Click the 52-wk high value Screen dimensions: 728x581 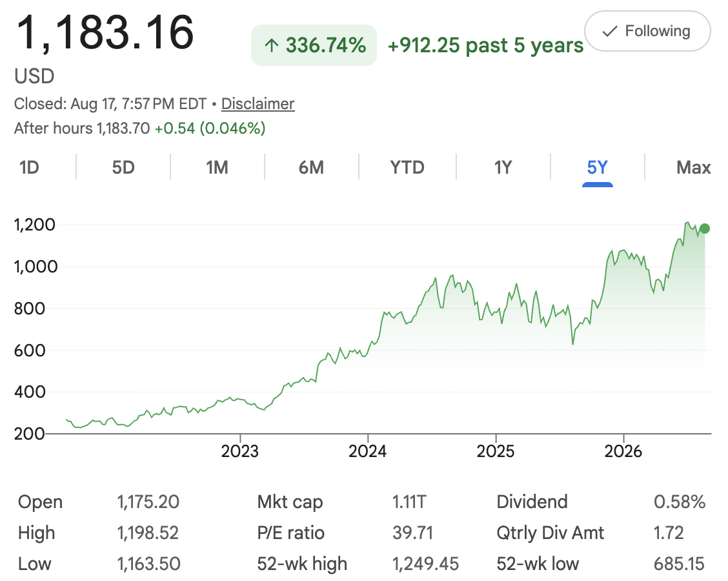click(x=425, y=564)
